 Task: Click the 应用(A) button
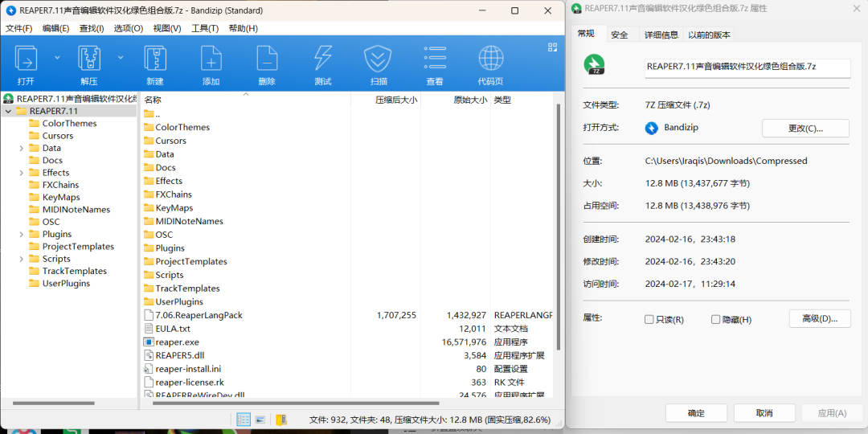coord(833,414)
